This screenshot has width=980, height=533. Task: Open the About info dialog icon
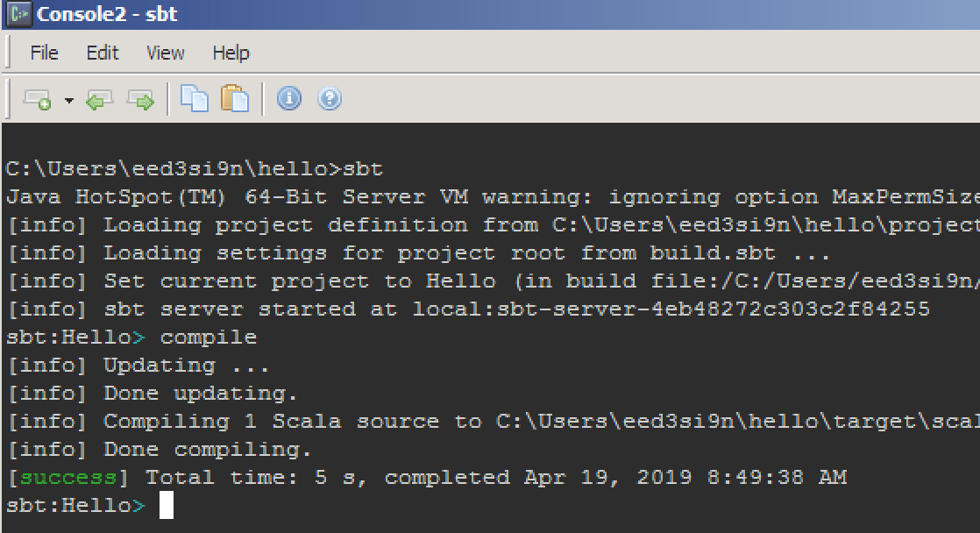coord(289,98)
